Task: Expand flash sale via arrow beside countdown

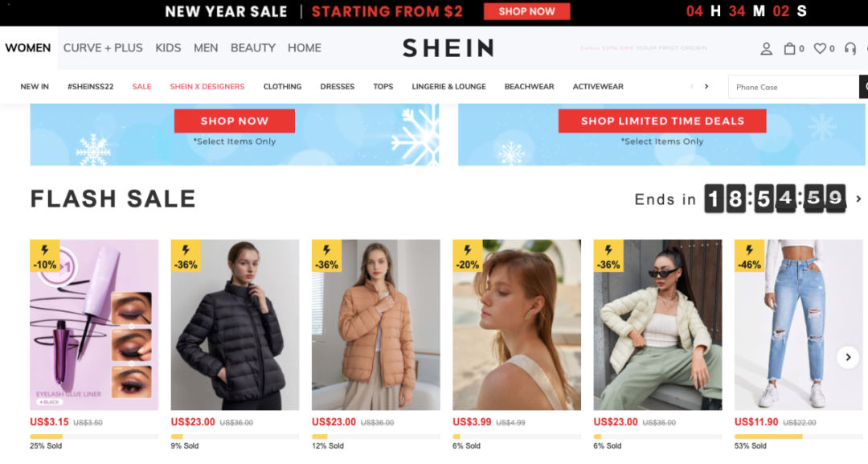Action: point(858,199)
